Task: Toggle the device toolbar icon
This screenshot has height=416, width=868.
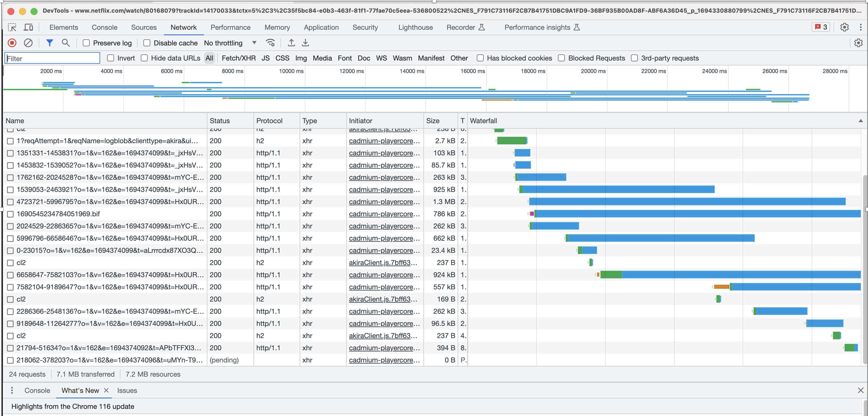Action: pos(29,27)
